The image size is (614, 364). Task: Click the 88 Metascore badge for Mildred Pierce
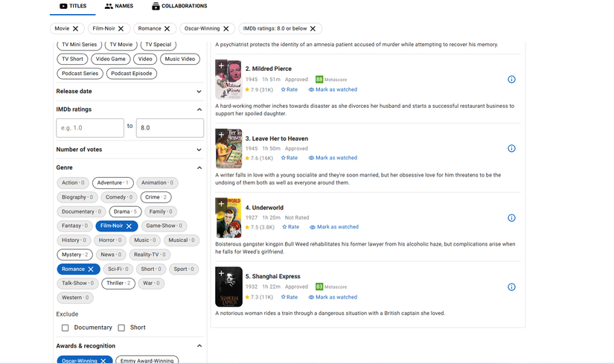[319, 80]
